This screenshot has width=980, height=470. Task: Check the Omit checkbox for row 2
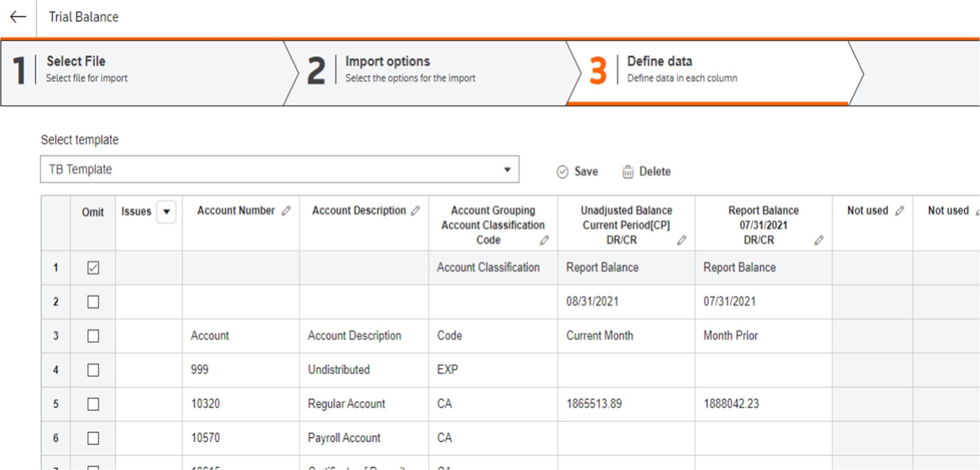93,302
